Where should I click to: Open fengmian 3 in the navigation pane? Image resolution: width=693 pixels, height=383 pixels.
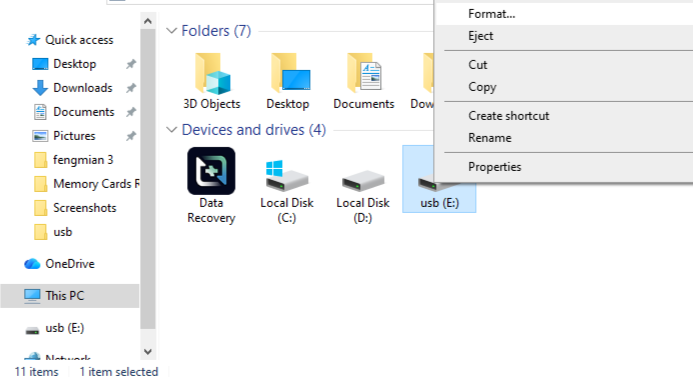(x=83, y=160)
